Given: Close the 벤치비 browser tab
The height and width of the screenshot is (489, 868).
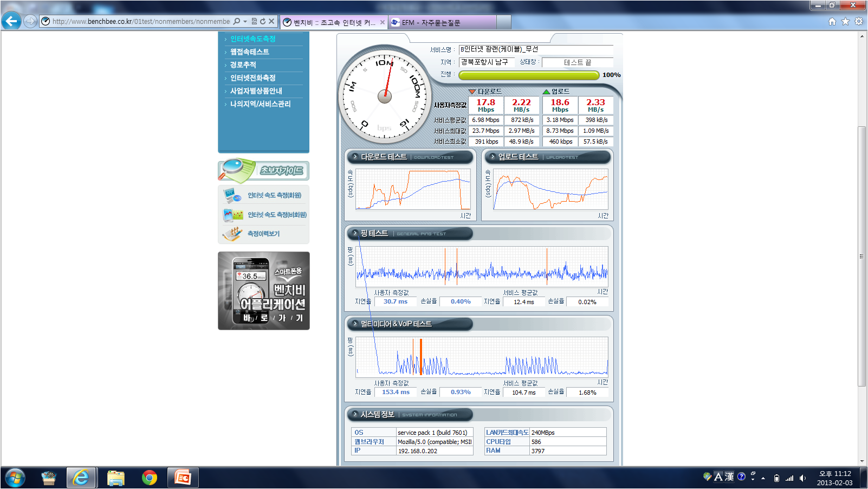Looking at the screenshot, I should coord(383,22).
